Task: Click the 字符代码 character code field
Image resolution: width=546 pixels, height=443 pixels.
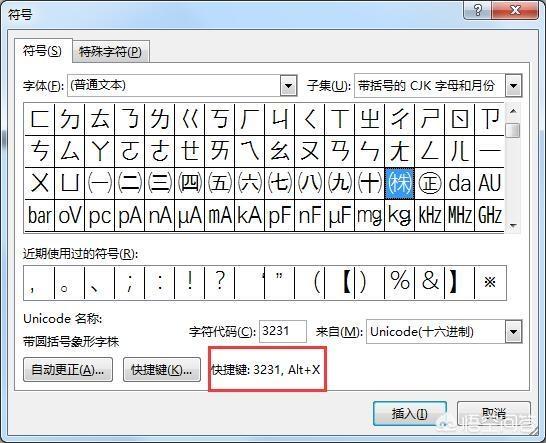Action: [x=283, y=331]
